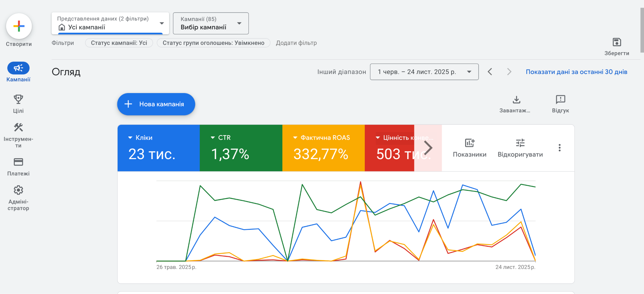
Task: Open the Статус кампанії: Усі filter chip
Action: click(119, 43)
